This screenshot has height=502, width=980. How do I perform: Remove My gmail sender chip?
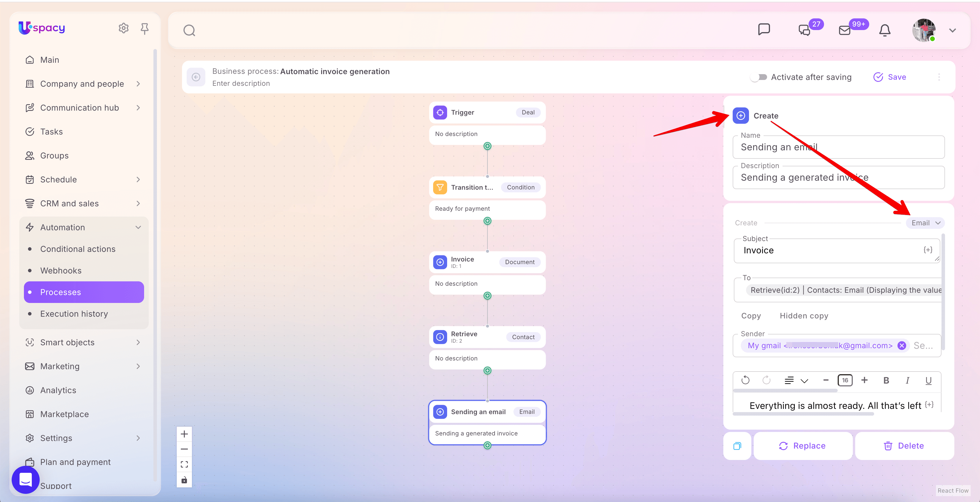[901, 345]
